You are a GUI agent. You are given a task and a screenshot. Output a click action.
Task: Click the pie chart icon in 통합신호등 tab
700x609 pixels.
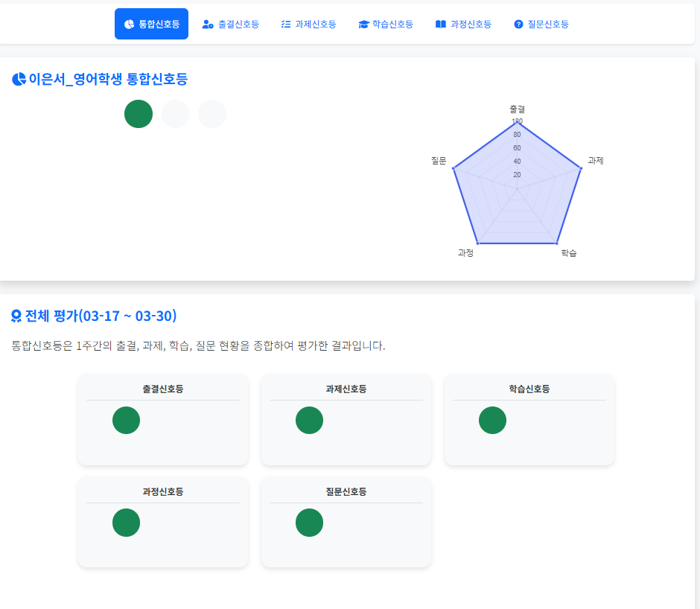pos(130,25)
